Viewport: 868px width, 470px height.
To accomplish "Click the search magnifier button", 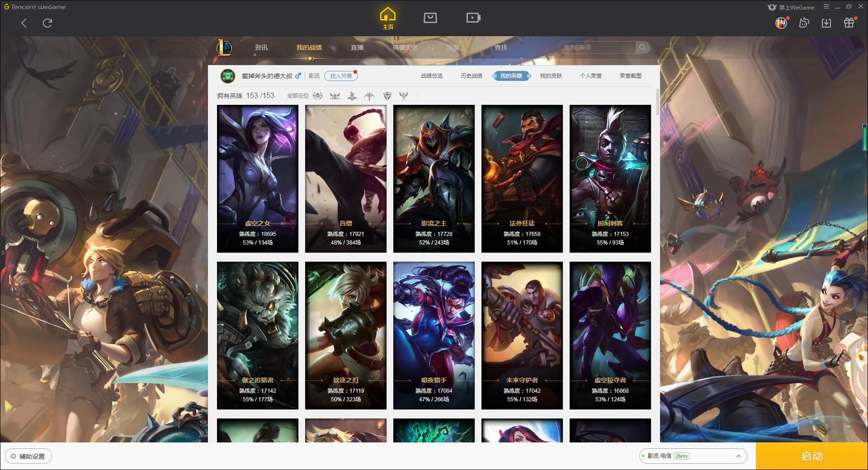I will (642, 47).
